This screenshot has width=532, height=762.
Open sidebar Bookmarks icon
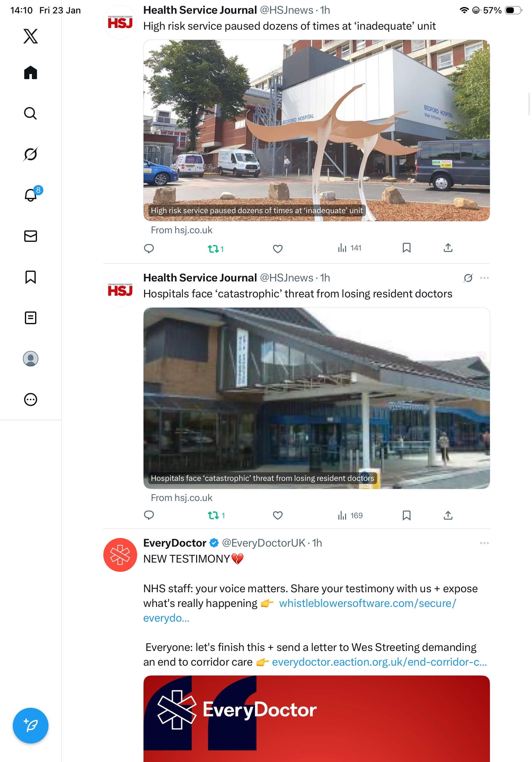[x=31, y=277]
